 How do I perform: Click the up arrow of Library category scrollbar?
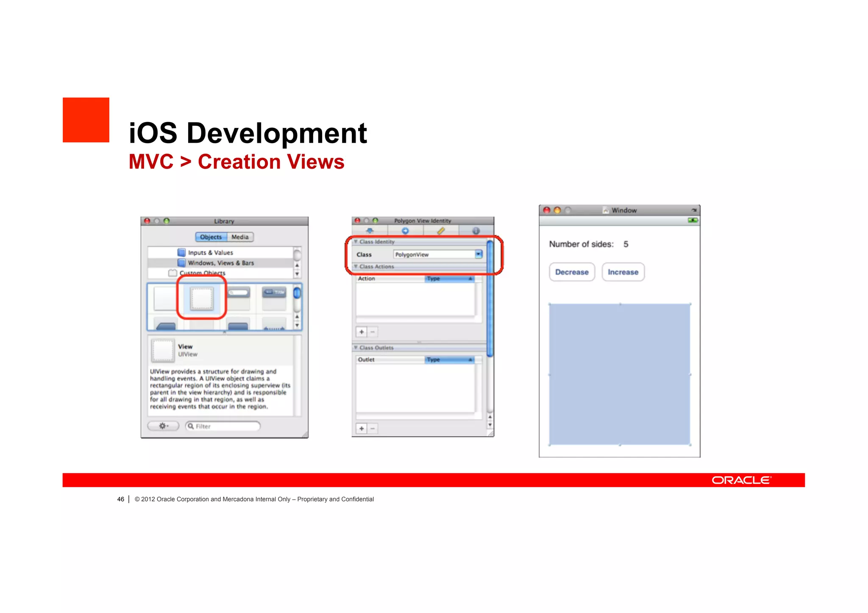pyautogui.click(x=297, y=265)
